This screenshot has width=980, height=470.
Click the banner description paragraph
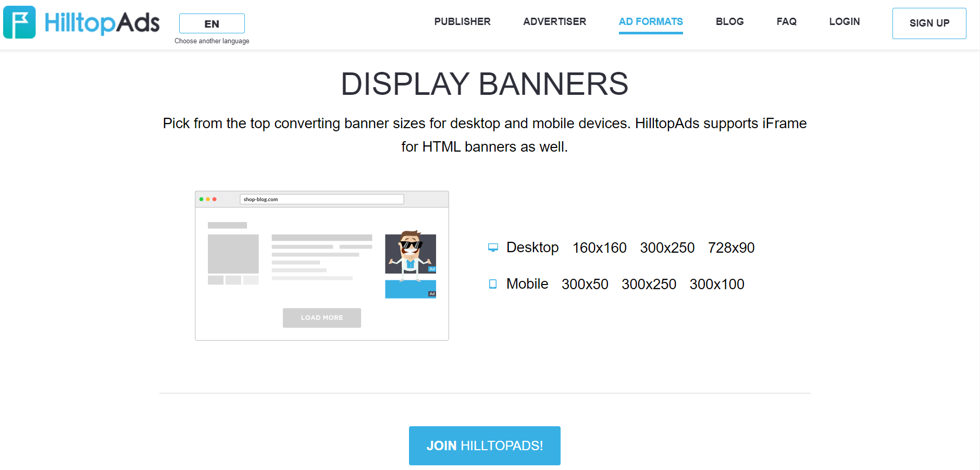(485, 135)
